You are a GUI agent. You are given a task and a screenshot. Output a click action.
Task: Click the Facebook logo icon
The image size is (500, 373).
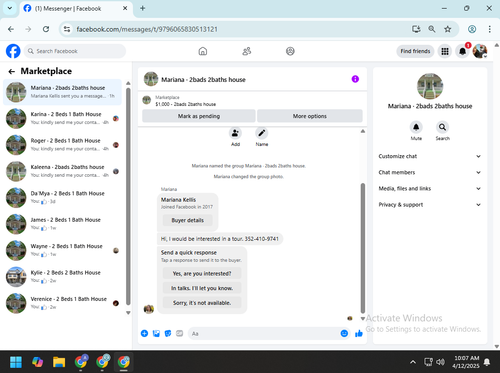13,51
